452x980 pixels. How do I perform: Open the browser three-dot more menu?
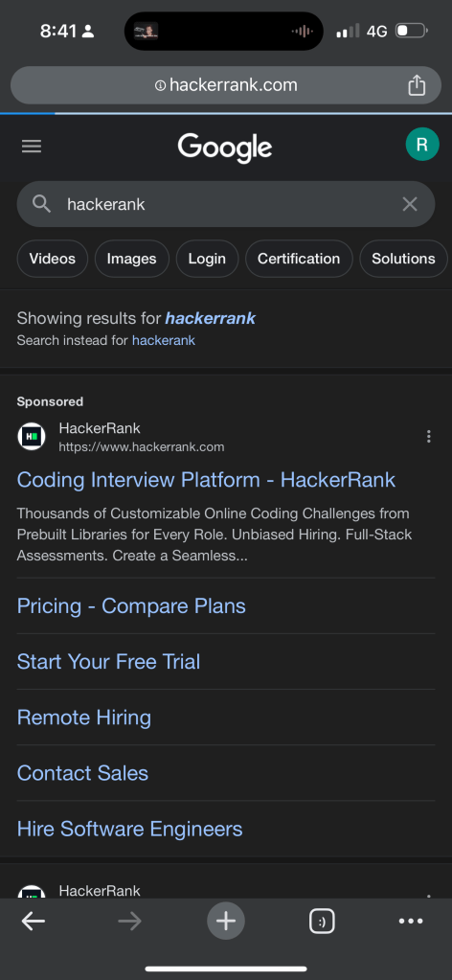pyautogui.click(x=411, y=921)
